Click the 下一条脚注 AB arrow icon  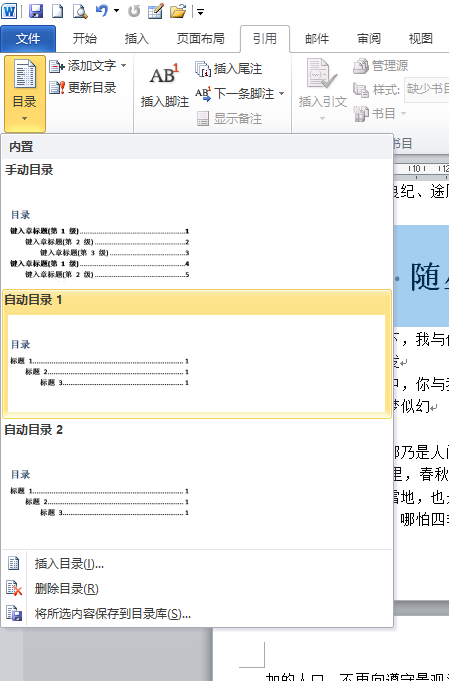click(x=203, y=94)
